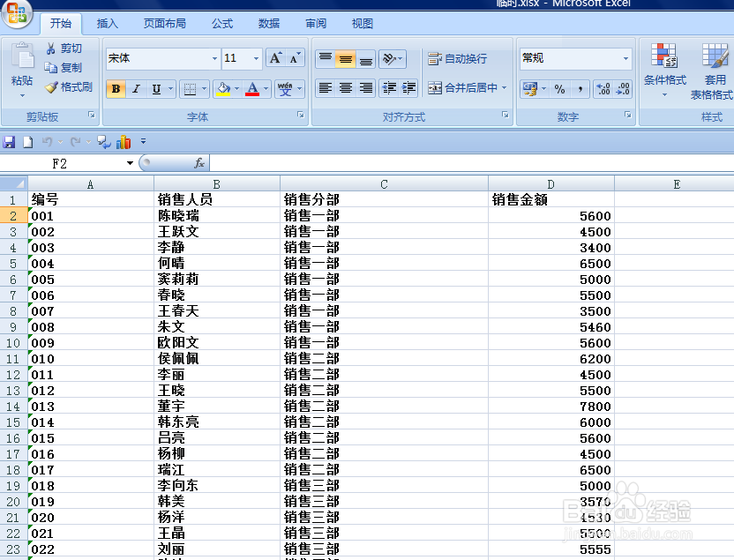Click the formula bar input field
The width and height of the screenshot is (734, 560).
pyautogui.click(x=471, y=163)
